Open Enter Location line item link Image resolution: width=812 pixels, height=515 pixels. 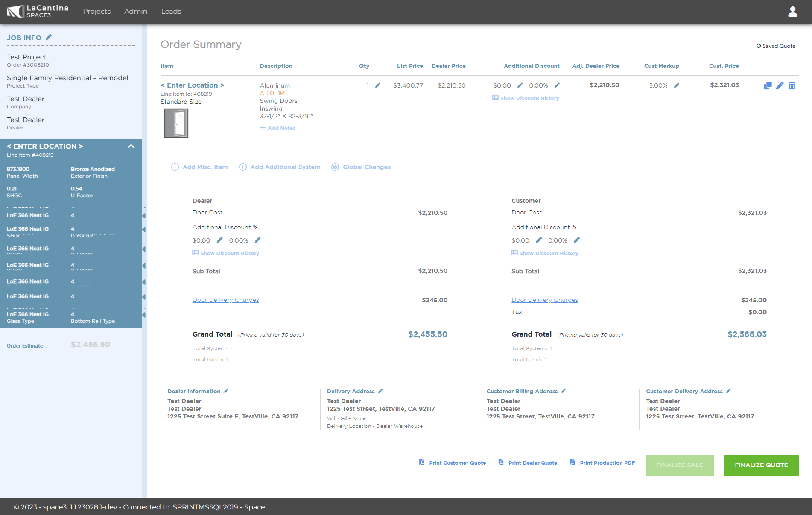(x=192, y=85)
